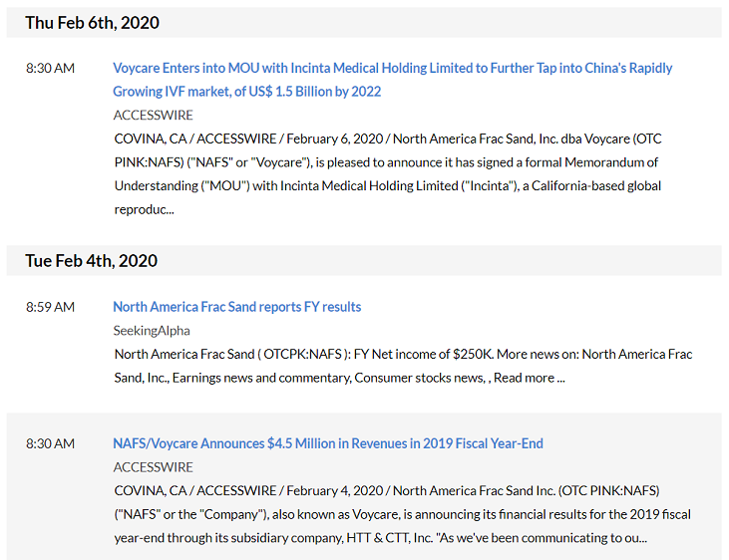
Task: Click the 8:30 AM time beside the $4.5 Million Revenues article
Action: [x=50, y=443]
